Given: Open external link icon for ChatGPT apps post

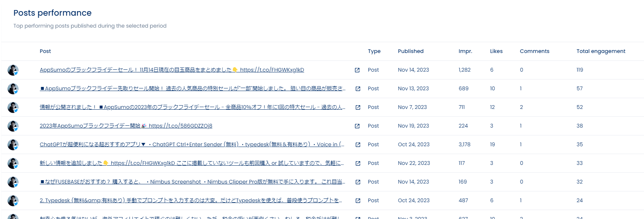Looking at the screenshot, I should coord(358,145).
